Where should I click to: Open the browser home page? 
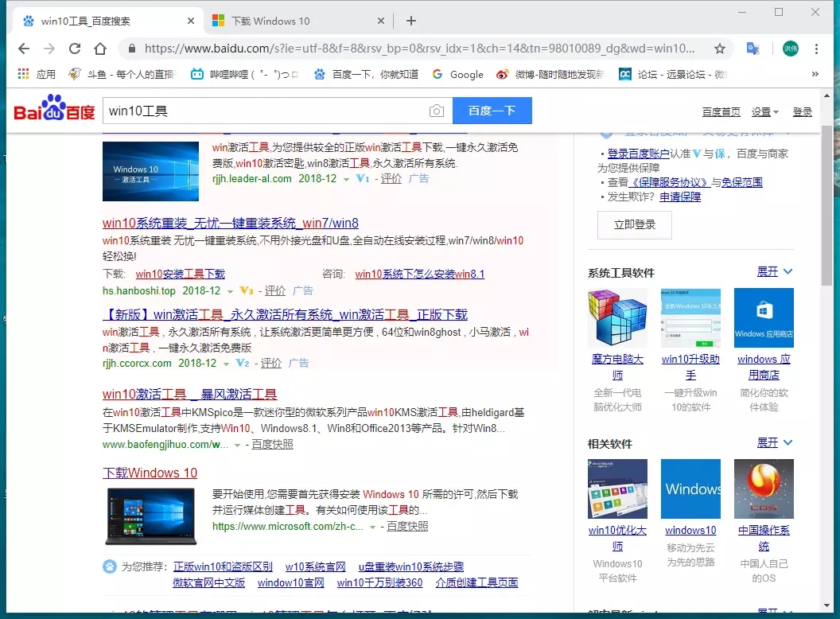click(x=100, y=49)
